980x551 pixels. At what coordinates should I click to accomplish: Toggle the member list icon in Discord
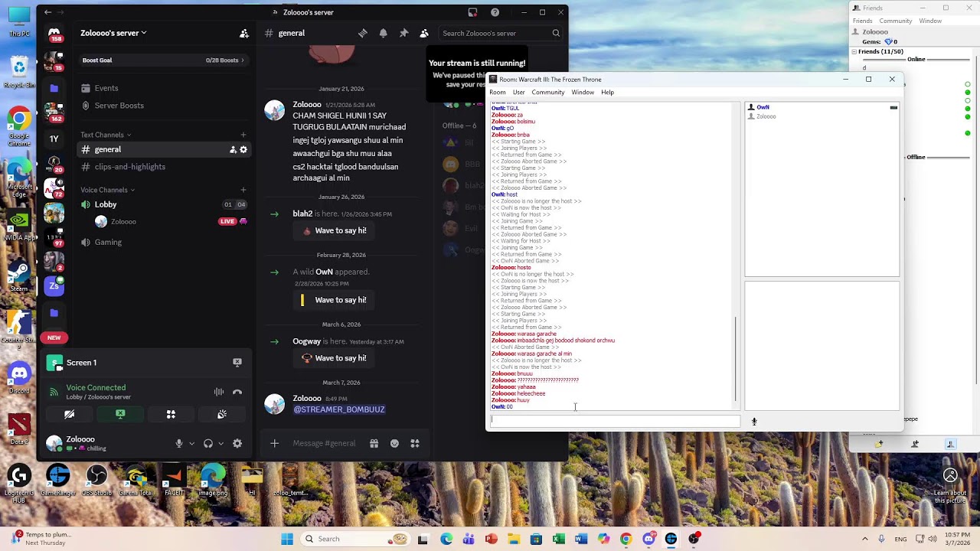pos(424,33)
